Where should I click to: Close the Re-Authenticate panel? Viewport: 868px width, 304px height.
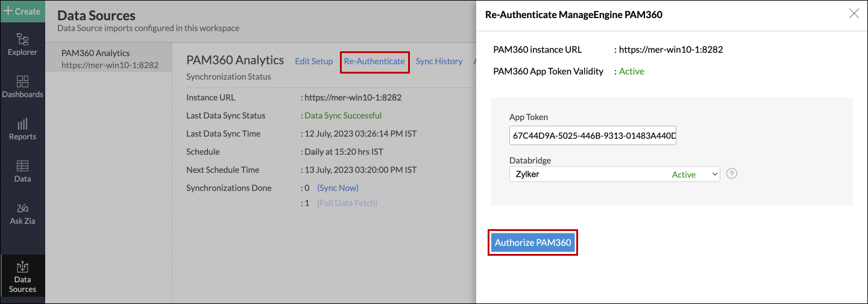(x=854, y=14)
